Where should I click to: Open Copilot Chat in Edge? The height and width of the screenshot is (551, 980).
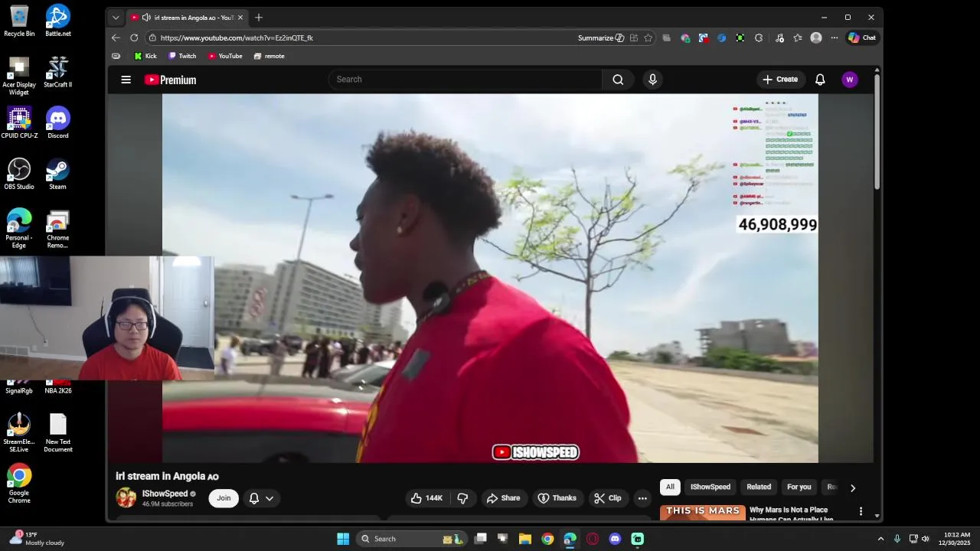[x=862, y=37]
